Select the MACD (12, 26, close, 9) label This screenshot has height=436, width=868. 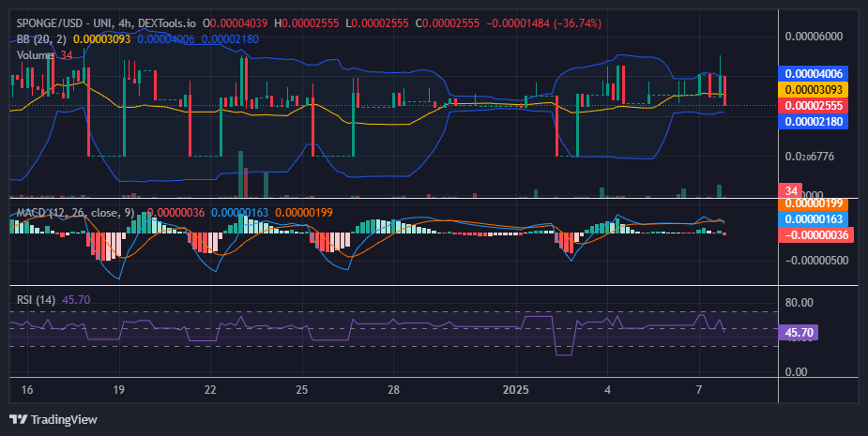point(75,213)
